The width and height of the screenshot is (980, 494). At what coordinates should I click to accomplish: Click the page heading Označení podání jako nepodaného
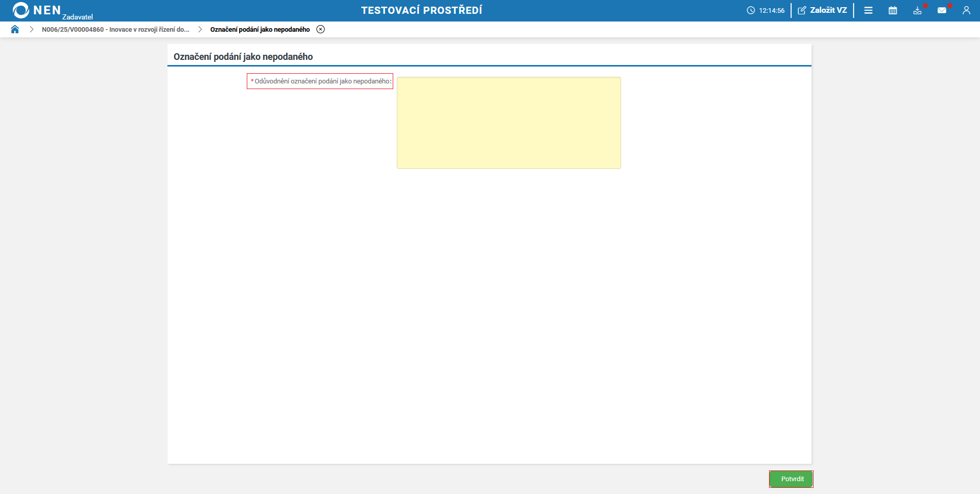[243, 57]
